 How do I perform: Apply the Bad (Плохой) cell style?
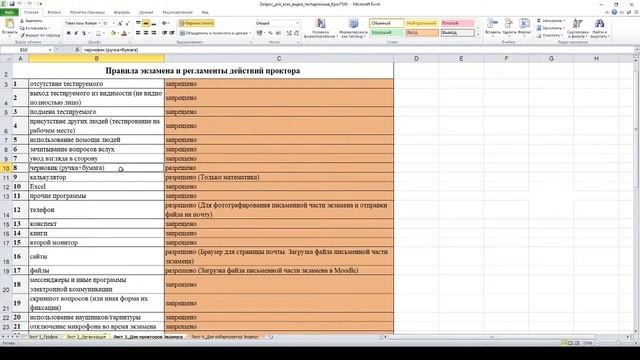coord(458,23)
